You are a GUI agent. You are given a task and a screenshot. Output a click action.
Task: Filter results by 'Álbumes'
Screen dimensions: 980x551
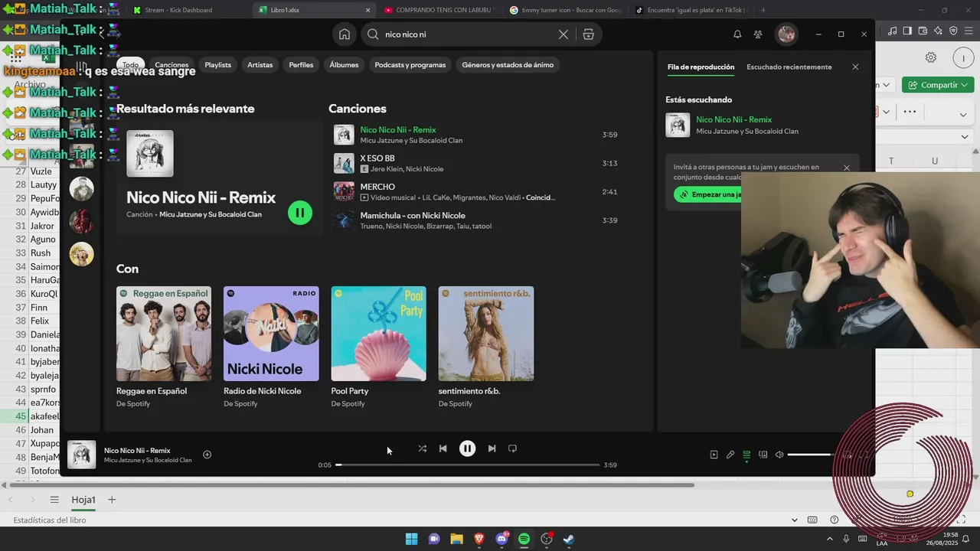click(344, 65)
